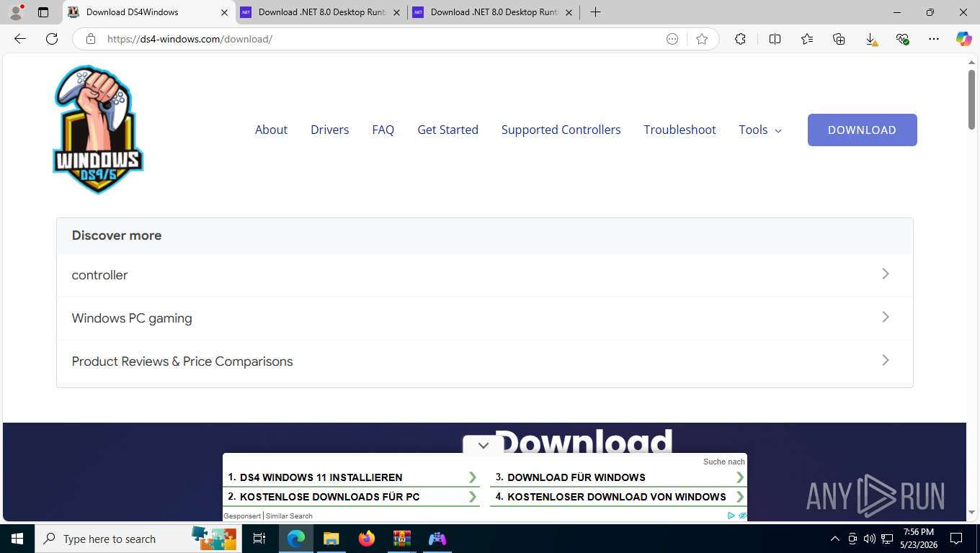980x553 pixels.
Task: Open the game controller taskbar app
Action: (x=437, y=539)
